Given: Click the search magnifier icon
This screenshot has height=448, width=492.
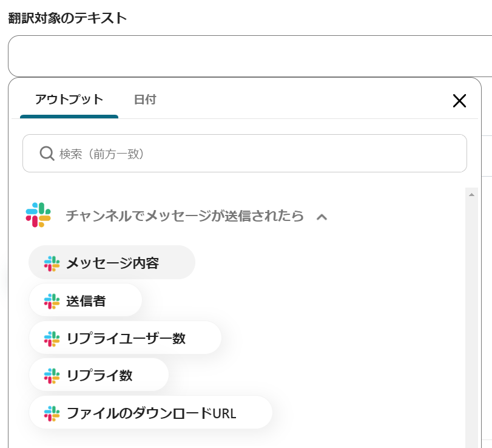Looking at the screenshot, I should point(47,154).
